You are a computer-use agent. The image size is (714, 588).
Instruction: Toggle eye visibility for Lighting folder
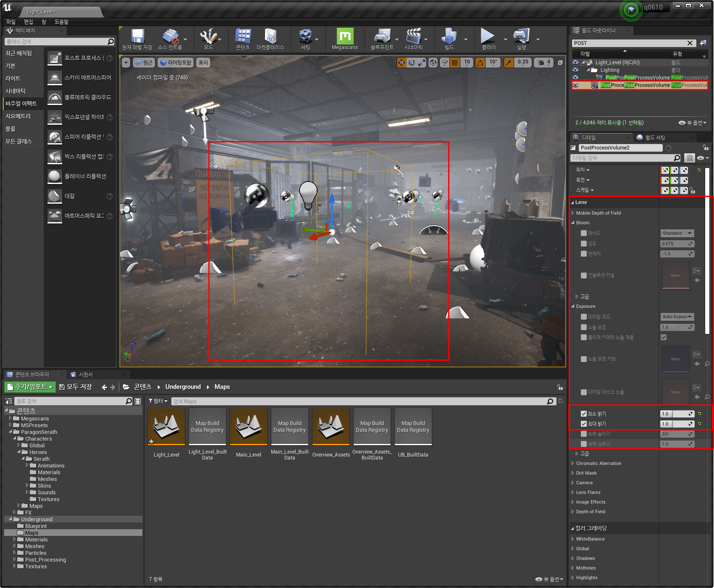click(576, 70)
